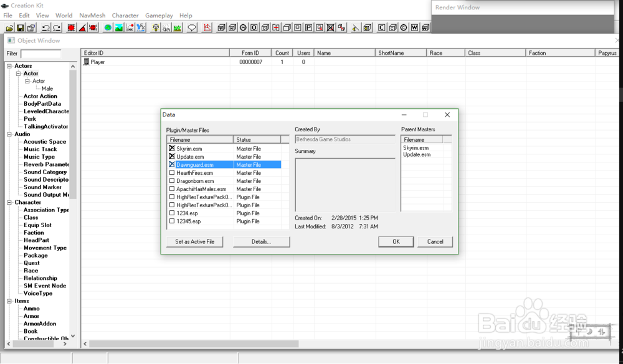Click the open-folder Load Data toolbar icon
This screenshot has height=364, width=623.
pos(9,28)
